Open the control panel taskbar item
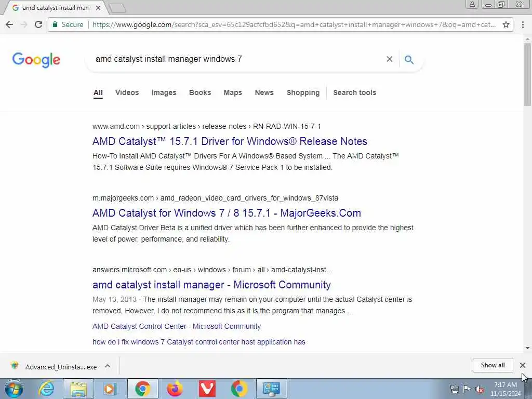The width and height of the screenshot is (532, 399). pos(271,389)
